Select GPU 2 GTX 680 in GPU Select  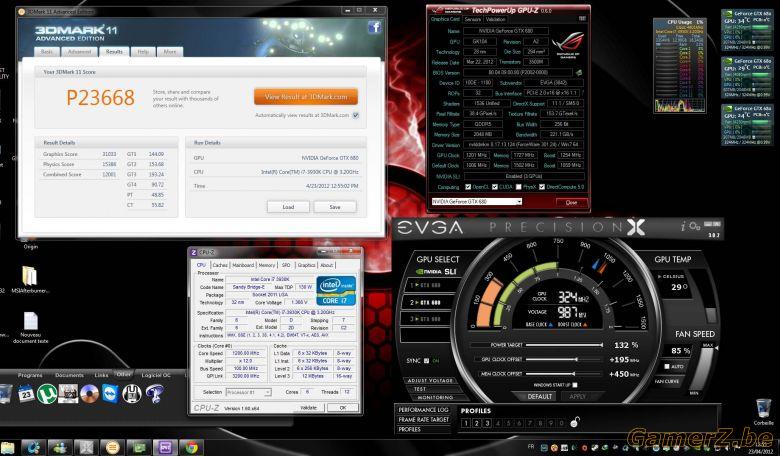(426, 302)
